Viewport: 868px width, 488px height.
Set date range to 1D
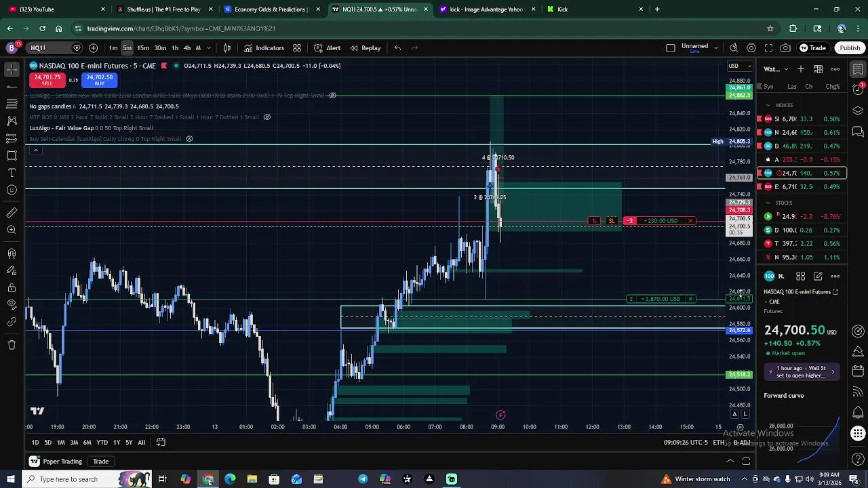(x=35, y=443)
